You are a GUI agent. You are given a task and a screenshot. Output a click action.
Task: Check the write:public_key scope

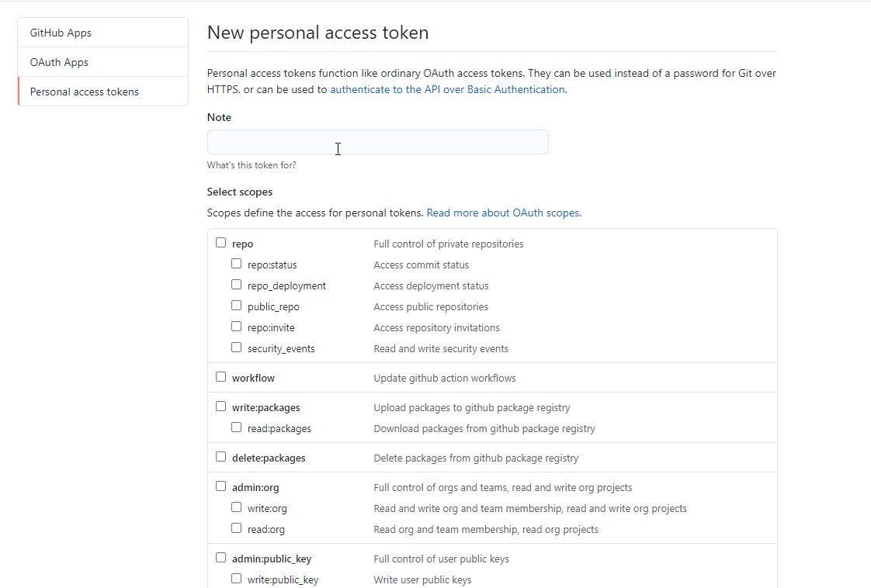(x=237, y=579)
